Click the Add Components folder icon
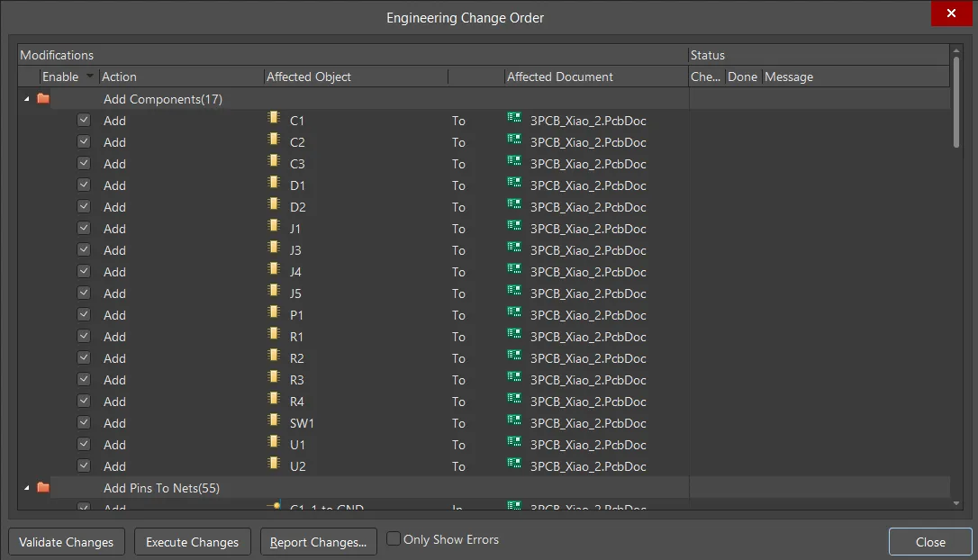This screenshot has height=560, width=978. pyautogui.click(x=43, y=99)
